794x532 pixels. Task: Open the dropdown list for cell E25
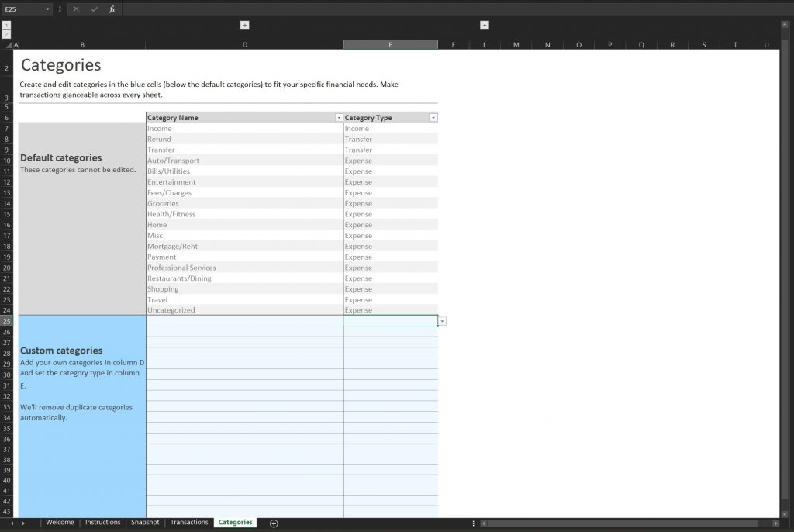442,321
